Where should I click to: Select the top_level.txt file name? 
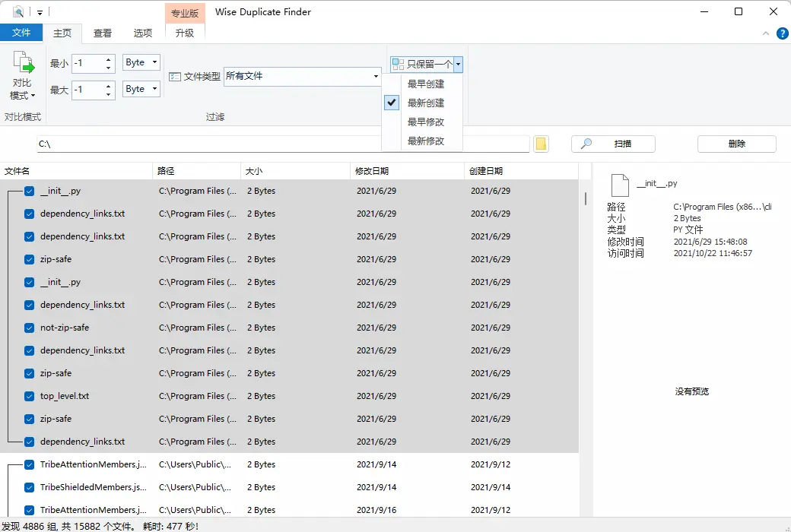(65, 397)
